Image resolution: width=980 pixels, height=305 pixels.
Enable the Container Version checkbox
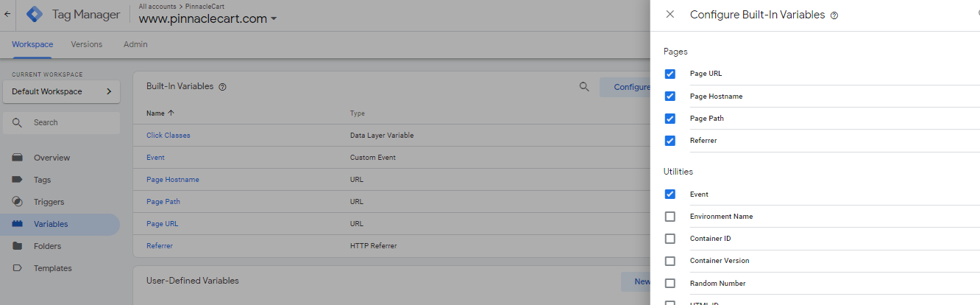point(670,261)
